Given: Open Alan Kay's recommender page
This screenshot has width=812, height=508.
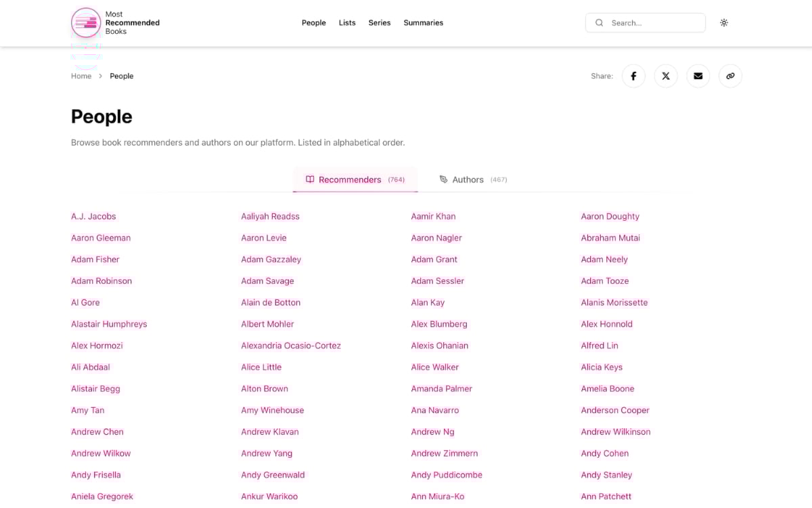Looking at the screenshot, I should pyautogui.click(x=428, y=303).
